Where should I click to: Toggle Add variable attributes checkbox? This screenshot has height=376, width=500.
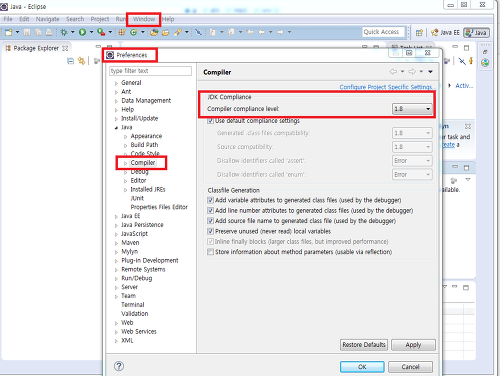click(210, 200)
